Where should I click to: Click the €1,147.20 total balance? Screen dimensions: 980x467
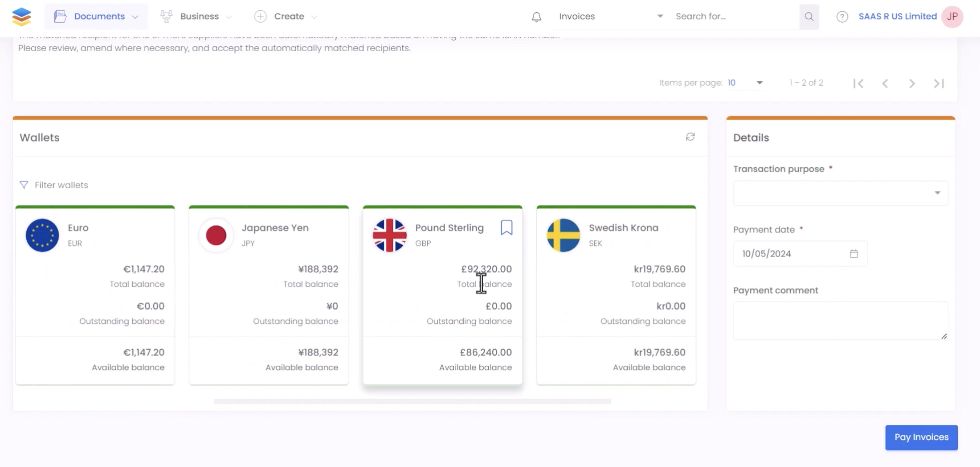tap(144, 269)
